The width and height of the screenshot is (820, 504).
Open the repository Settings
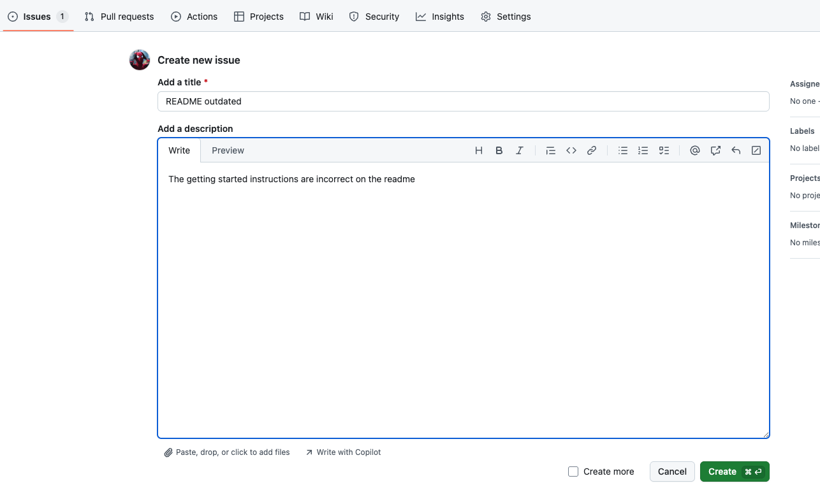point(506,17)
